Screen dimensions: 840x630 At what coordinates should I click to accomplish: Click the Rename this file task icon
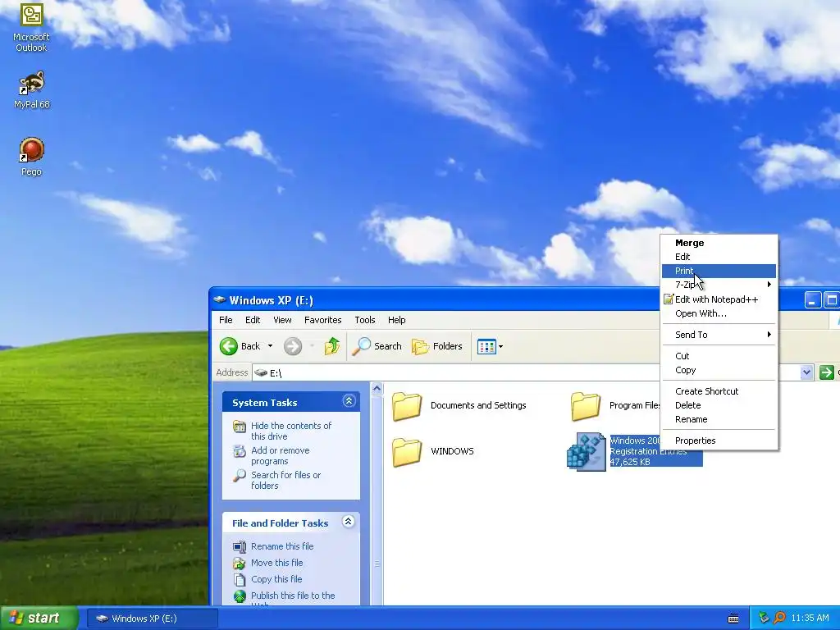click(240, 546)
